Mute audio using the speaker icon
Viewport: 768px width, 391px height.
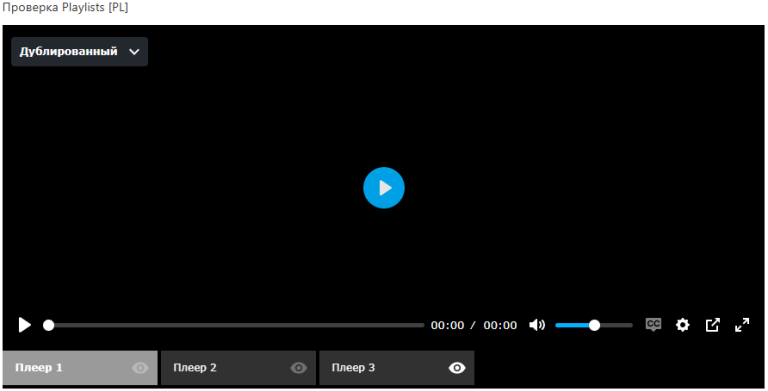(x=537, y=325)
